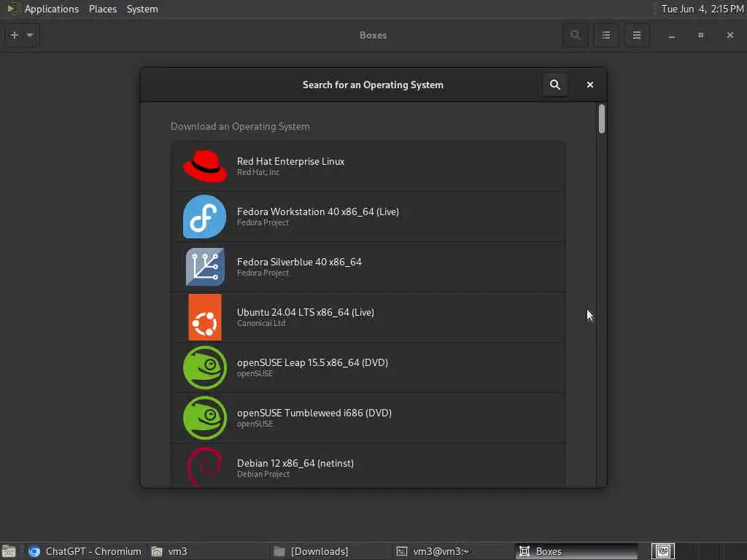Click the openSUSE Tumbleweed logo icon
This screenshot has height=560, width=747.
point(205,418)
